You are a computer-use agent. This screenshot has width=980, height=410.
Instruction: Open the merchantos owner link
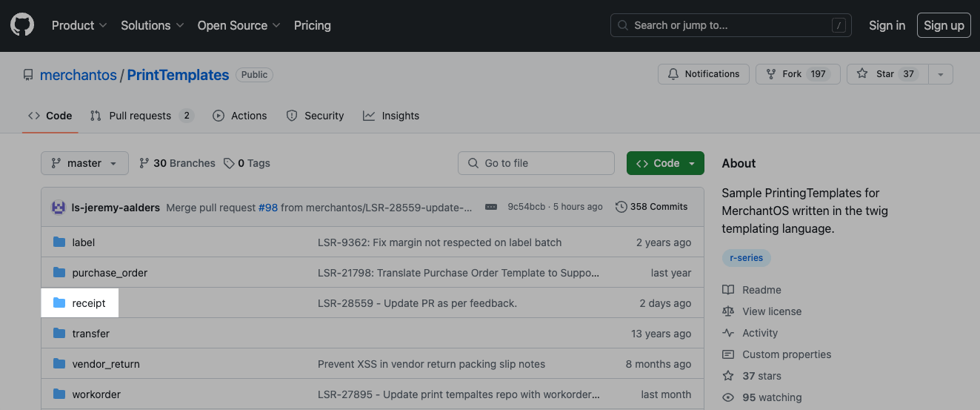79,75
